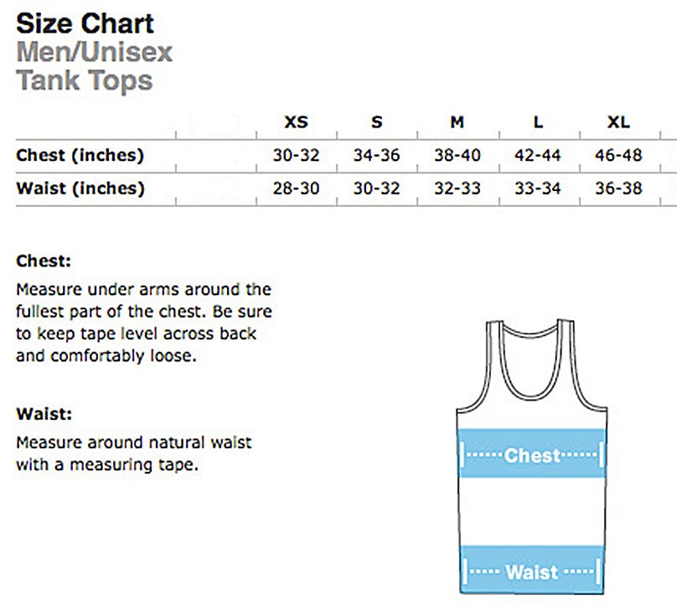Select the XS size column header
677x616 pixels.
tap(297, 122)
